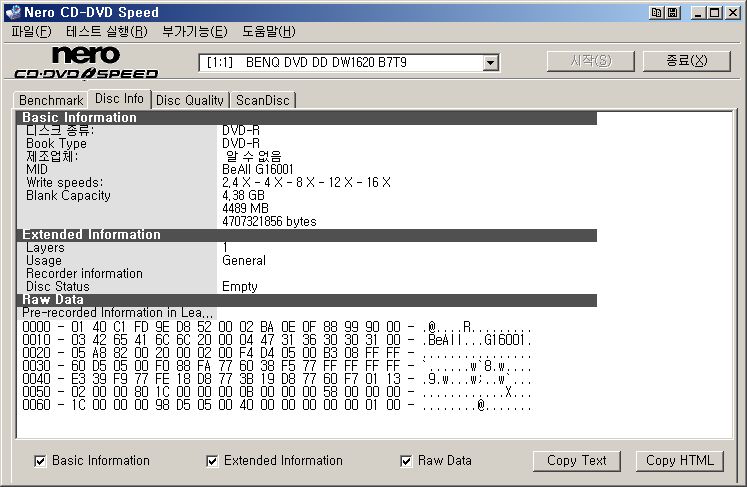Image resolution: width=747 pixels, height=487 pixels.
Task: Toggle the Raw Data checkbox
Action: (x=406, y=461)
